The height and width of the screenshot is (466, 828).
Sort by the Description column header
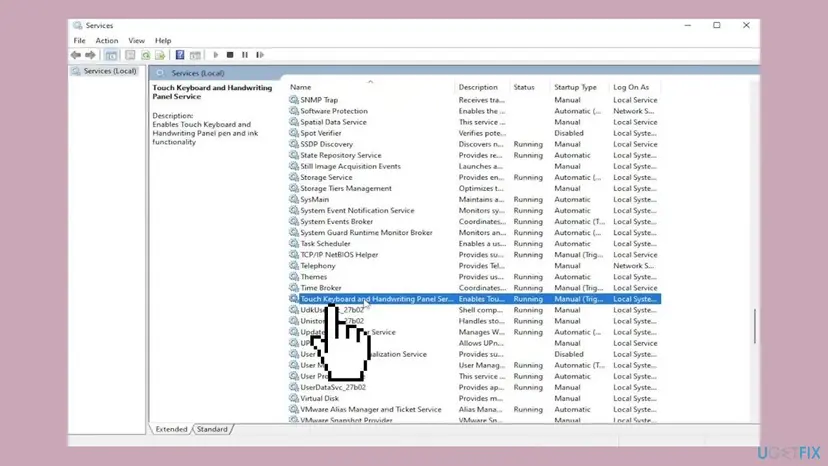click(x=478, y=87)
